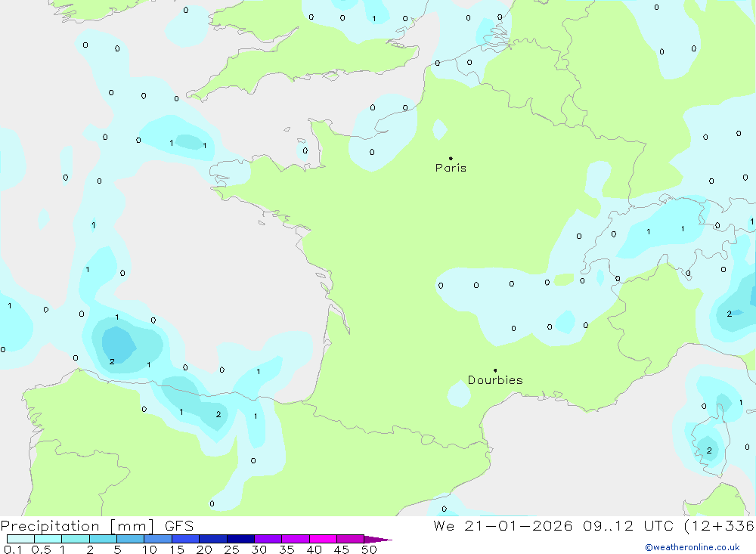
Task: Pick the 20–25 mm legend color swatch
Action: tap(213, 539)
